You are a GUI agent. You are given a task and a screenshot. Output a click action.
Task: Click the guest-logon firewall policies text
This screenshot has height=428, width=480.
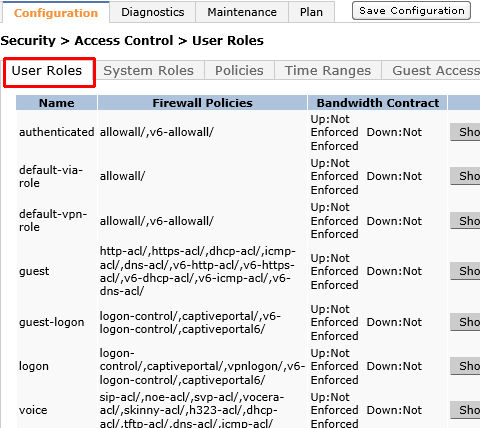[x=190, y=322]
